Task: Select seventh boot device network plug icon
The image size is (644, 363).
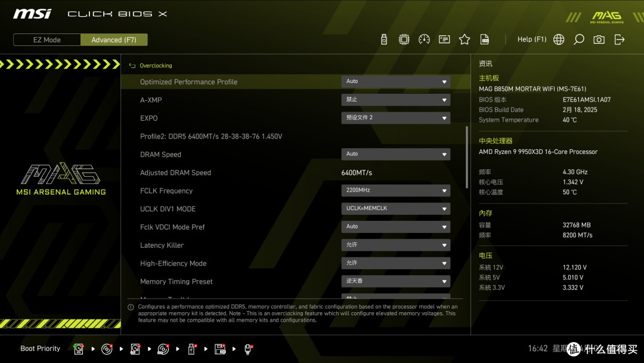Action: [x=248, y=349]
